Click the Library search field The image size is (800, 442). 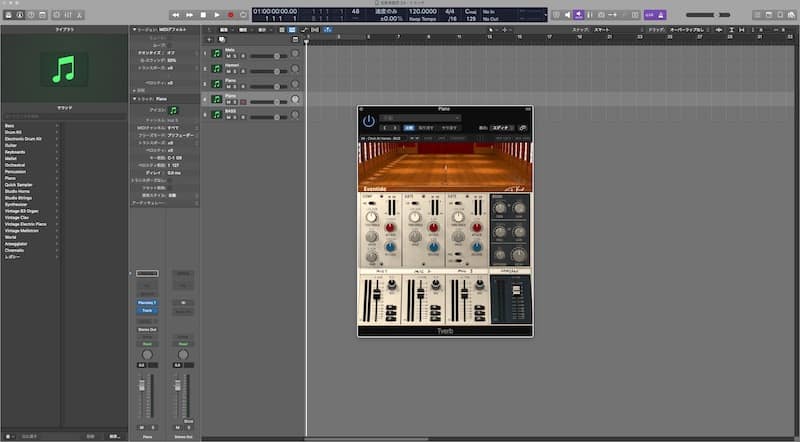[64, 116]
